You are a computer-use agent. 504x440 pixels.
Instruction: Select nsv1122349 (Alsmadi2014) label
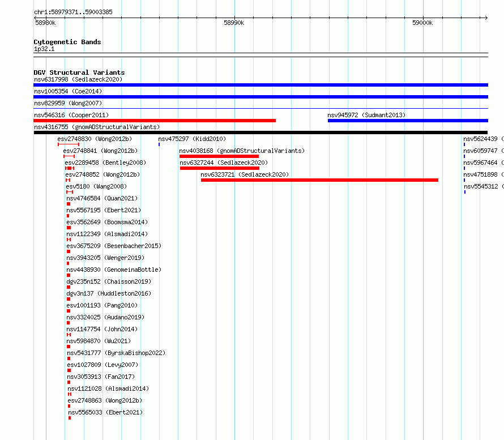(x=107, y=234)
